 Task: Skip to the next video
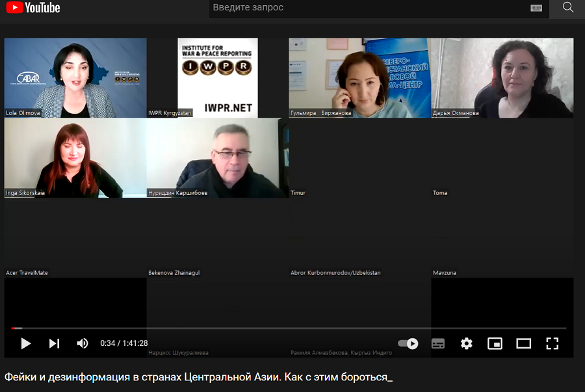click(x=54, y=343)
